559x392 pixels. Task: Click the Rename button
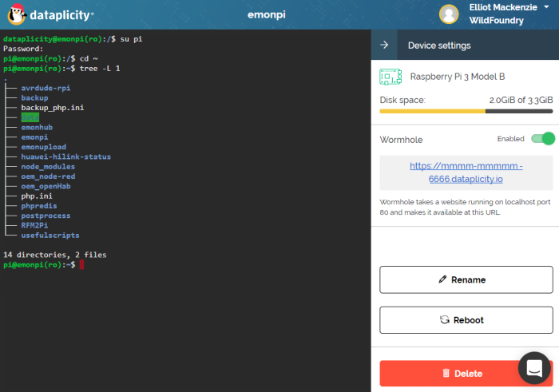(x=466, y=279)
